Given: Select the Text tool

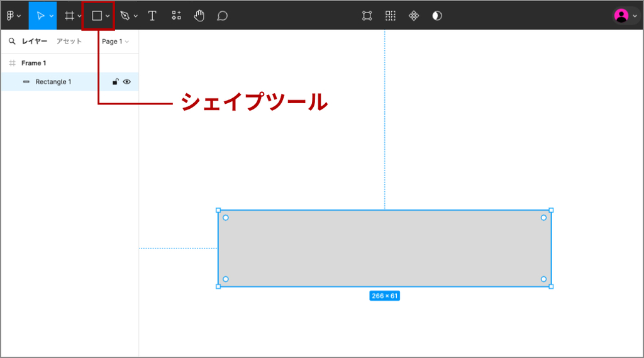Looking at the screenshot, I should [x=152, y=16].
